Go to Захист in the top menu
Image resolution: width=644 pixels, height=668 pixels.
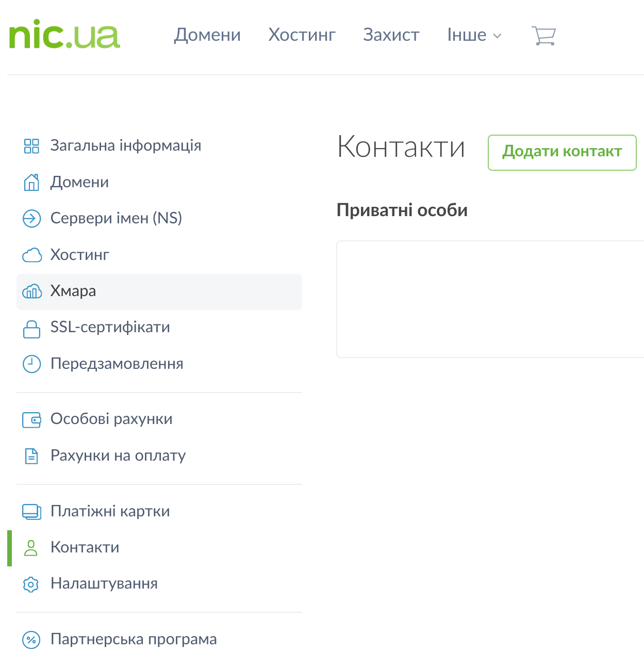391,35
